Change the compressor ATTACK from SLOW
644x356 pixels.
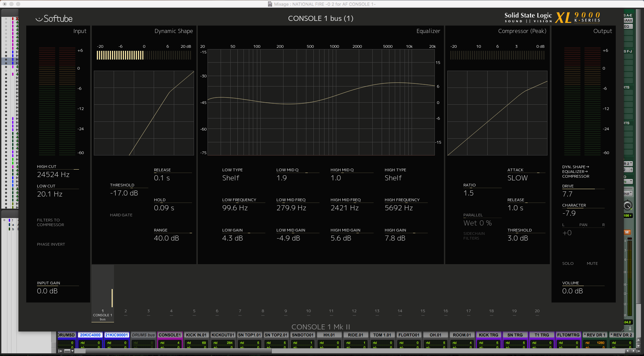tap(518, 178)
